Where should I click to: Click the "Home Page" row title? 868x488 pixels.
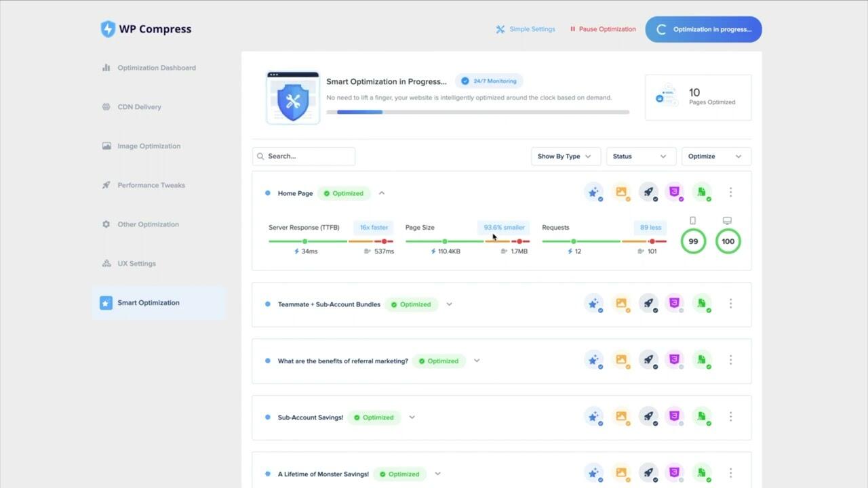[295, 193]
